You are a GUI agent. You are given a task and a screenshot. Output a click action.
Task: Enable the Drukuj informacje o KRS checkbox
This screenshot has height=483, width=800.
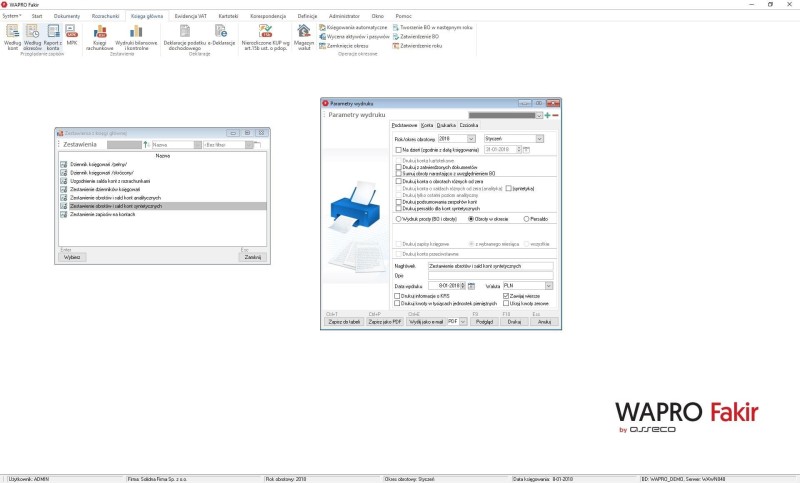coord(398,296)
